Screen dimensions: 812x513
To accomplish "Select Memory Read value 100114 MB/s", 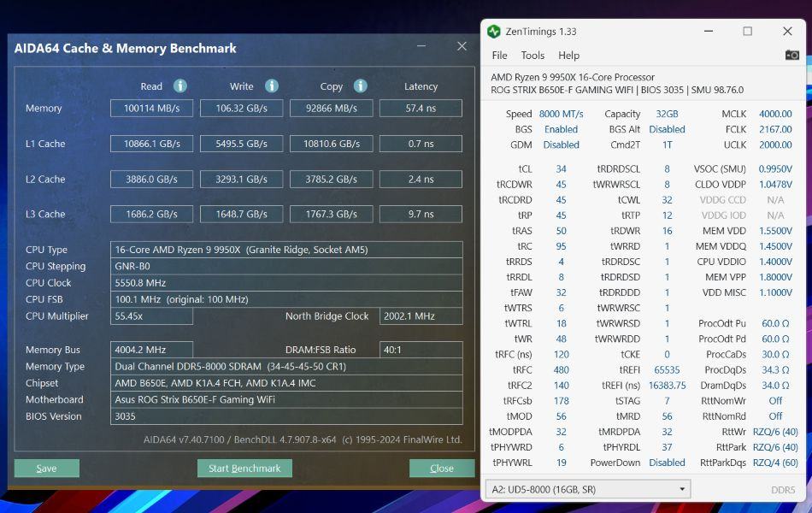I will (152, 109).
